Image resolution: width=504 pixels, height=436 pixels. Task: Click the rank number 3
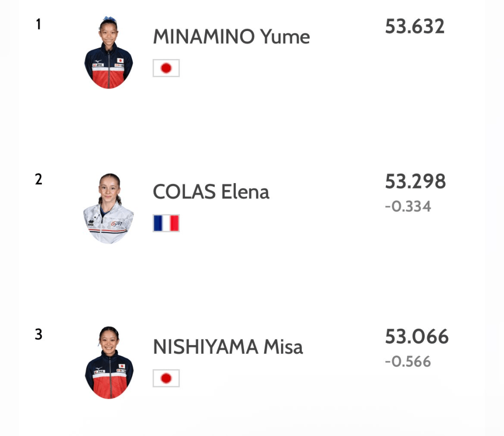click(x=39, y=335)
